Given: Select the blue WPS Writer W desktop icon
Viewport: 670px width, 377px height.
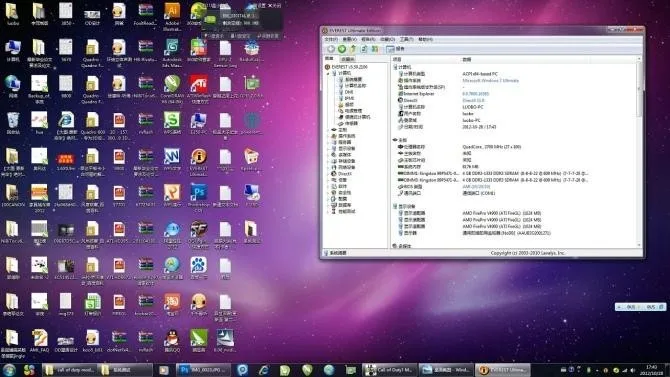Looking at the screenshot, I should (x=172, y=160).
